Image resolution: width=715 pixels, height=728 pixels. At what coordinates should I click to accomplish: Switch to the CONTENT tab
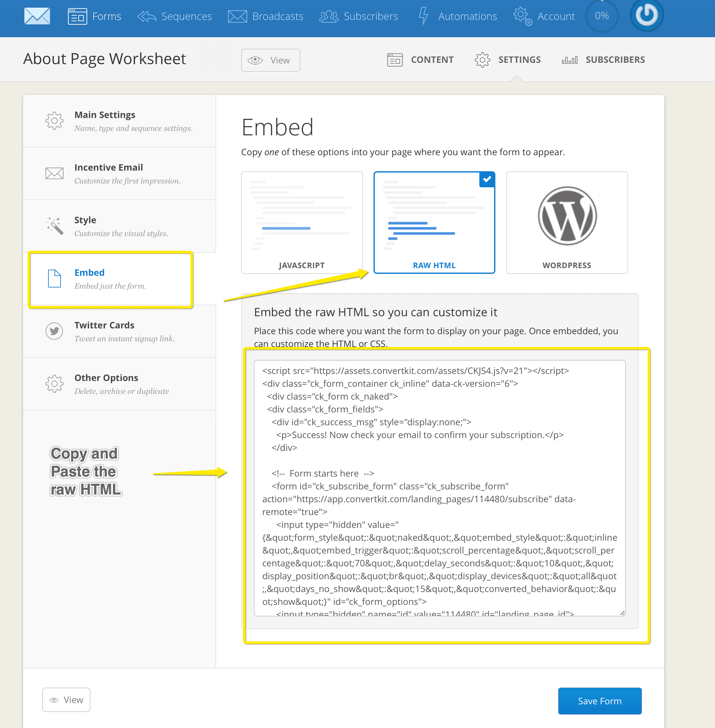tap(420, 60)
